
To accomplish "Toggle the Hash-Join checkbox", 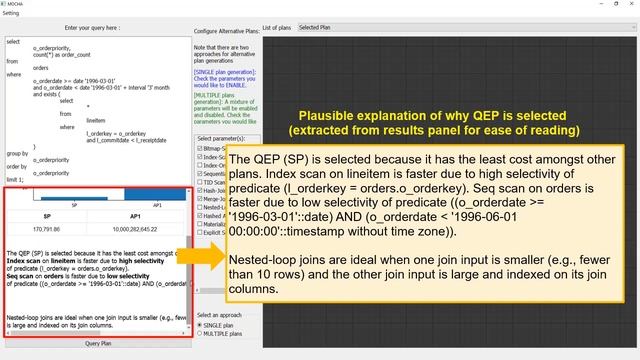I will [200, 190].
